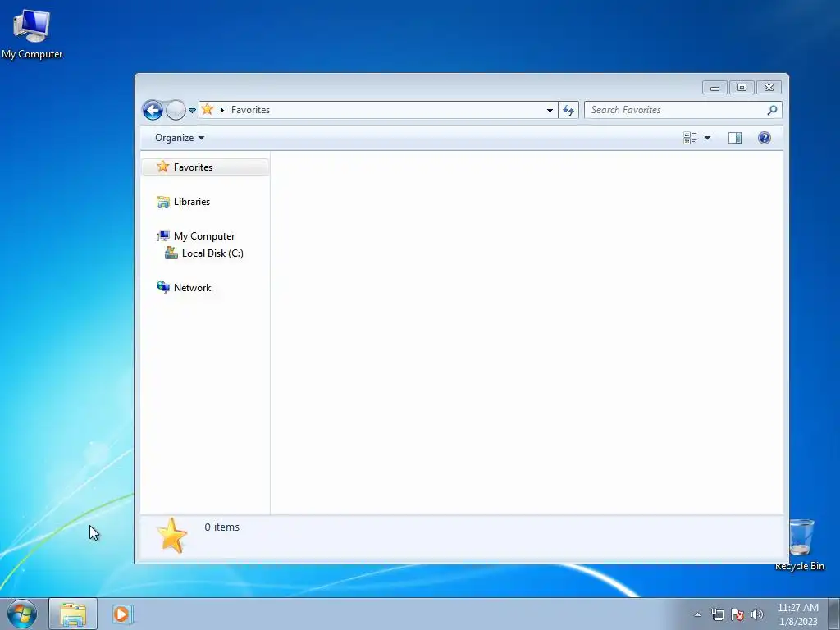Click the network status tray icon

click(717, 614)
